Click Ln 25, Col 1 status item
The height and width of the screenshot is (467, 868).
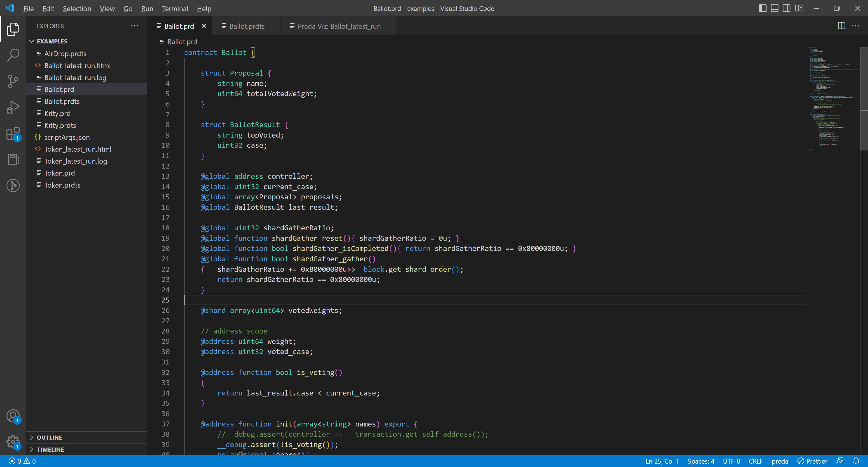click(x=662, y=461)
